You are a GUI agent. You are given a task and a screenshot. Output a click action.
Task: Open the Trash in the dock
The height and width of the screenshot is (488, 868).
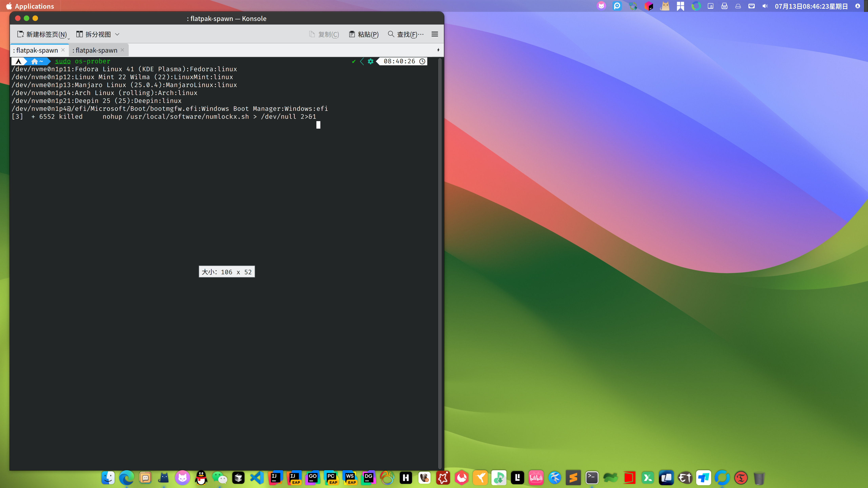pos(759,478)
